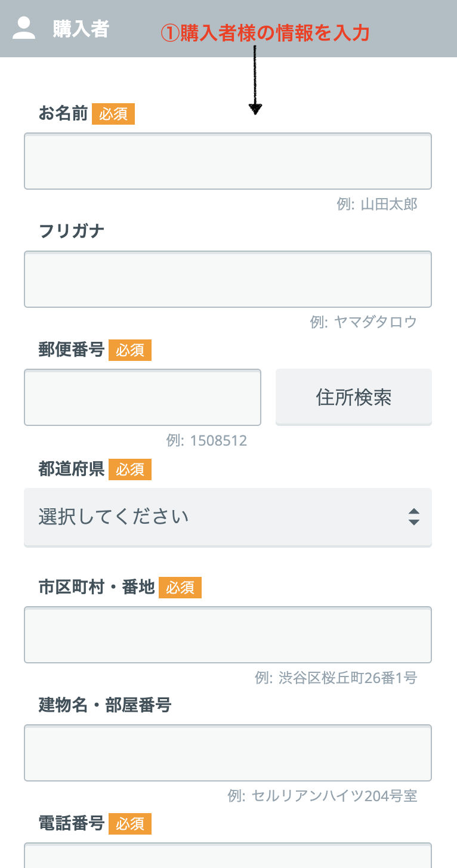Focus the 電話番号 input at bottom
The height and width of the screenshot is (868, 457).
[227, 856]
